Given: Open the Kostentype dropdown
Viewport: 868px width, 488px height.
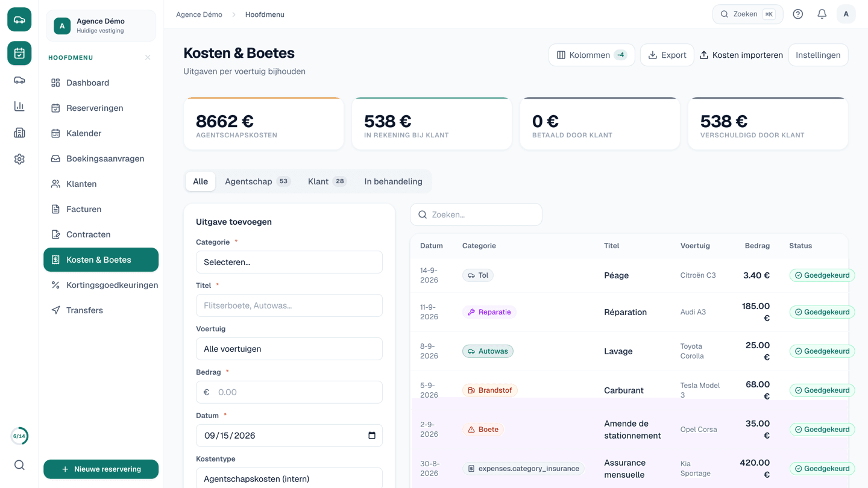Looking at the screenshot, I should click(289, 478).
